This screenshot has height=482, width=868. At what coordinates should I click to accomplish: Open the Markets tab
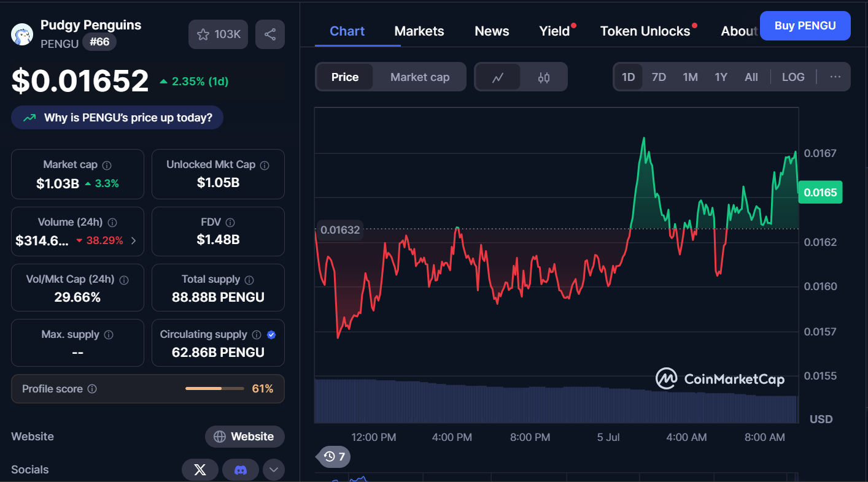419,31
